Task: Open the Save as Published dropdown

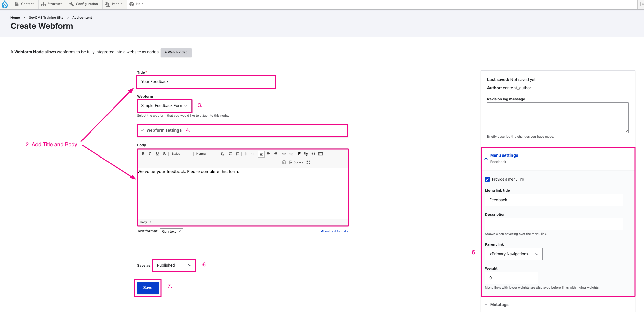Action: click(174, 265)
